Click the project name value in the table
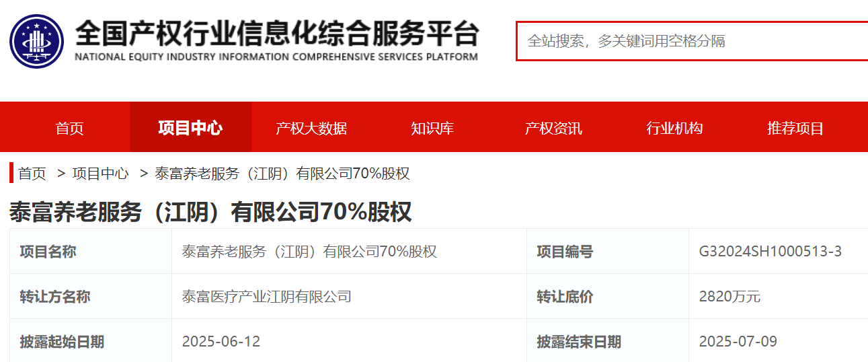Viewport: 868px width, 362px height. (309, 252)
